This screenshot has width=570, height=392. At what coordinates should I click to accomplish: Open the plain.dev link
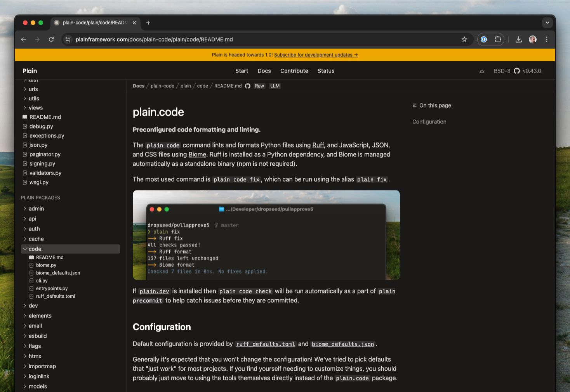pos(155,291)
